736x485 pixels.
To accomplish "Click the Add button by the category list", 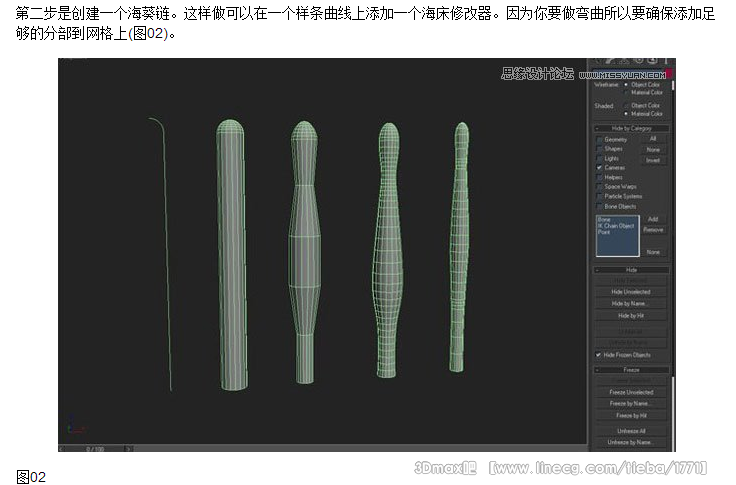I will click(x=653, y=219).
